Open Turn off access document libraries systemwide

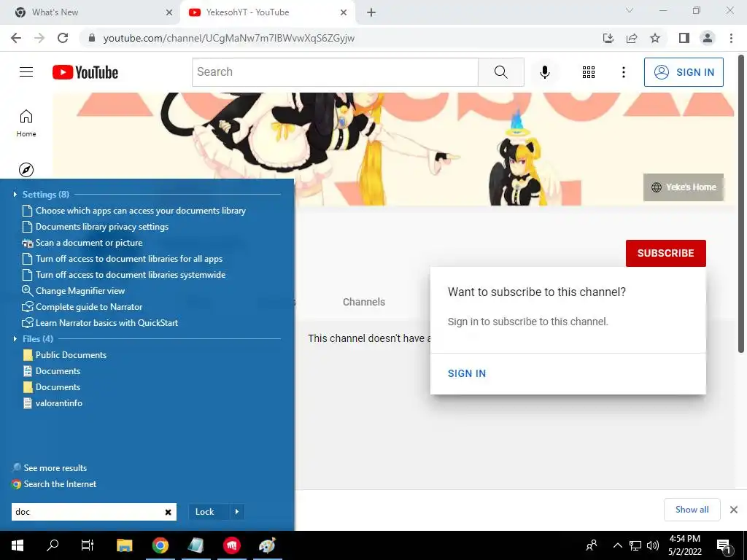tap(130, 275)
